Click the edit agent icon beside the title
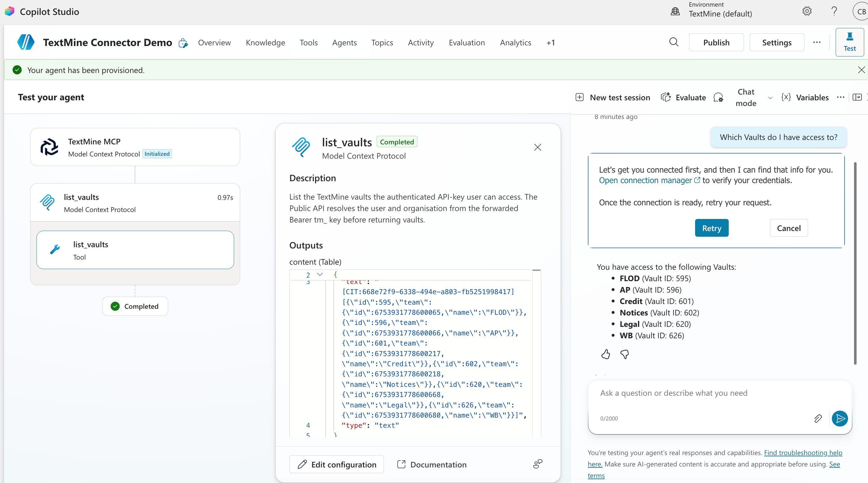 pos(183,43)
